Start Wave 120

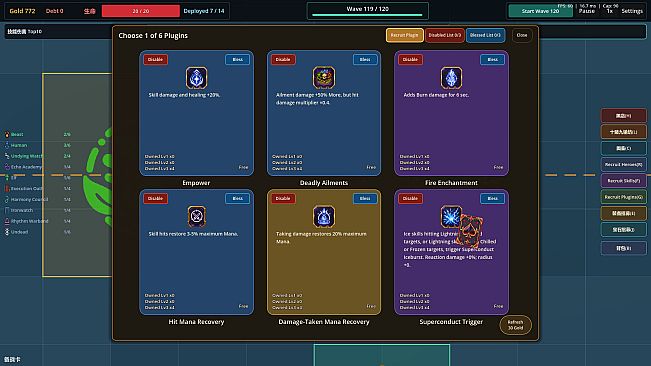pyautogui.click(x=541, y=11)
